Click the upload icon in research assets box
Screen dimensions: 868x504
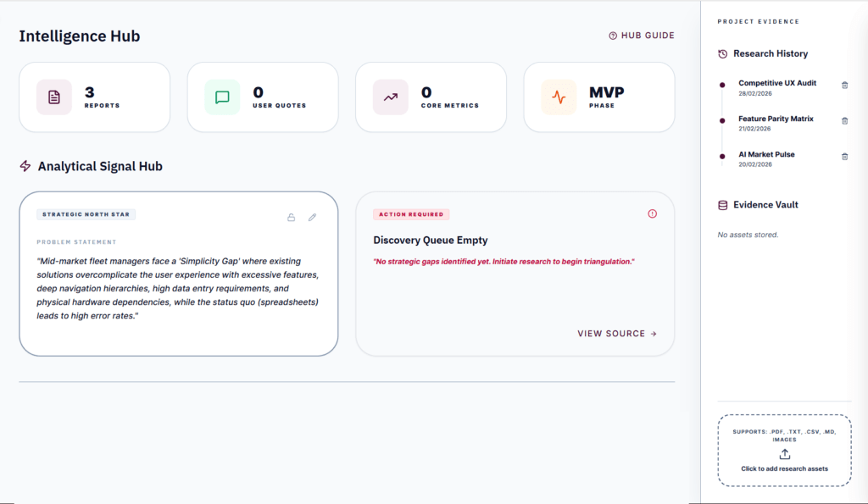pyautogui.click(x=784, y=455)
